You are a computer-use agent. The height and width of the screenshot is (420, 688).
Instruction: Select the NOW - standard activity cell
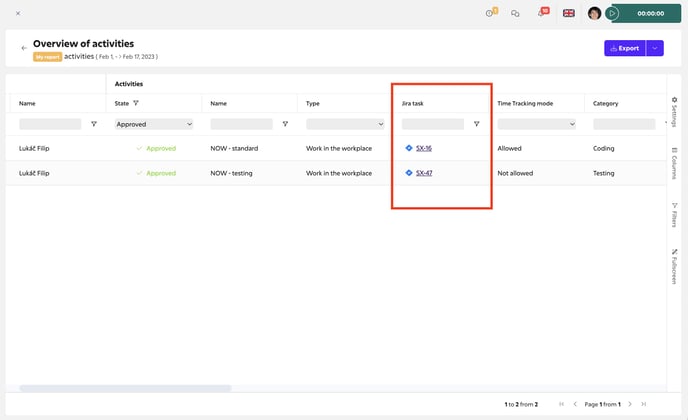click(x=234, y=148)
